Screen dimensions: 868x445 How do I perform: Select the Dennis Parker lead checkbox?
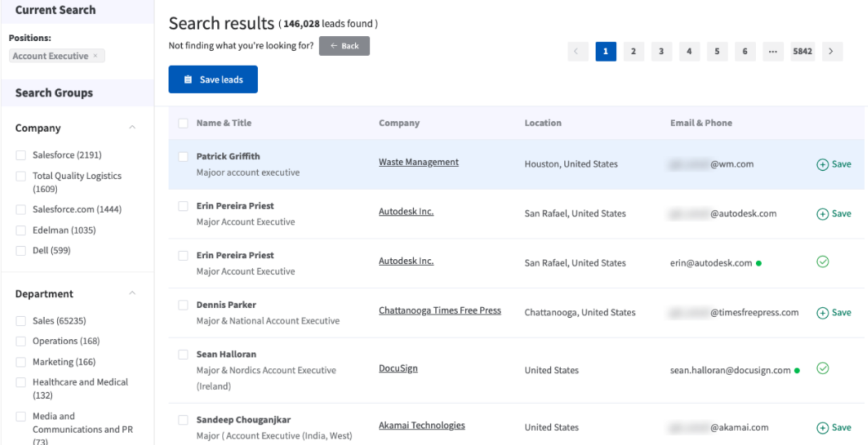pos(183,305)
